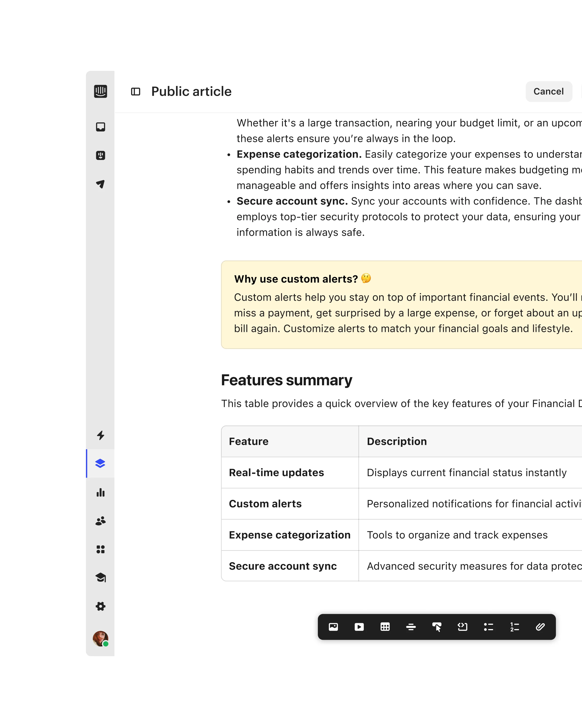Open Outbound paper plane icon
The image size is (582, 728).
tap(100, 184)
